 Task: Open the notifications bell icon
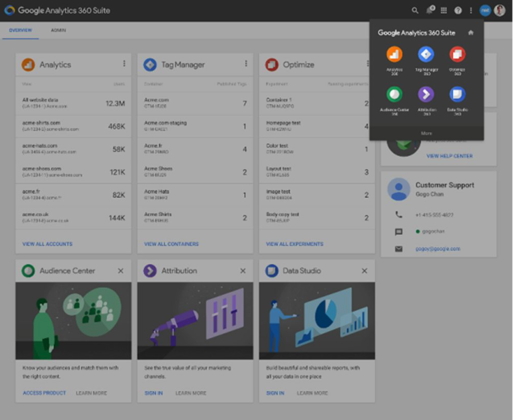tap(430, 10)
